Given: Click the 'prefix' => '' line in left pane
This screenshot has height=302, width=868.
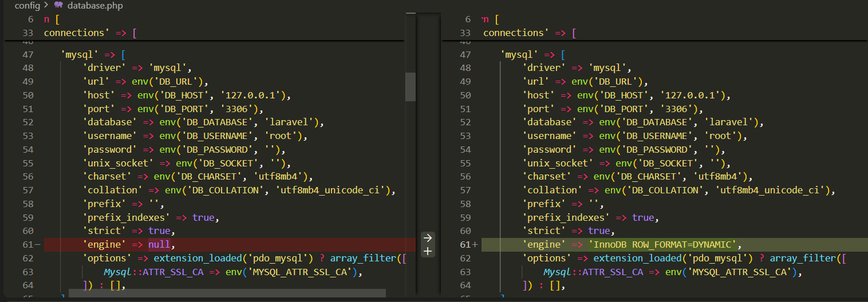Looking at the screenshot, I should pos(124,204).
